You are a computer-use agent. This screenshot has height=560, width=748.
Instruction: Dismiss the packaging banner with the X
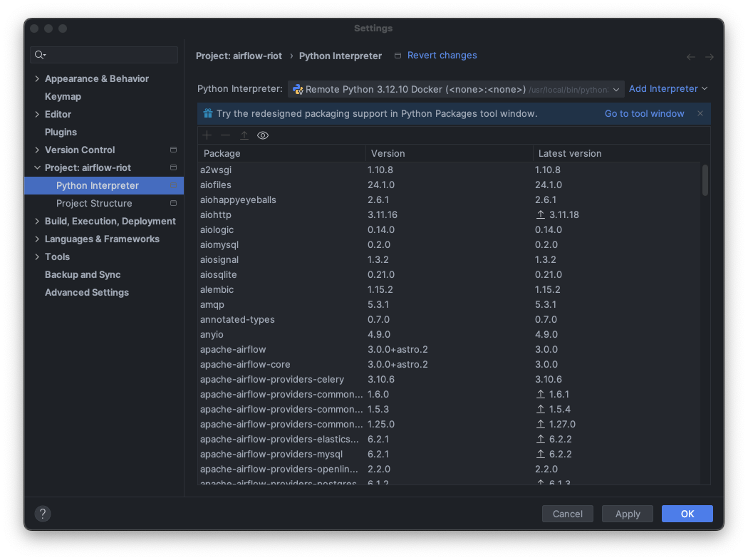[700, 113]
